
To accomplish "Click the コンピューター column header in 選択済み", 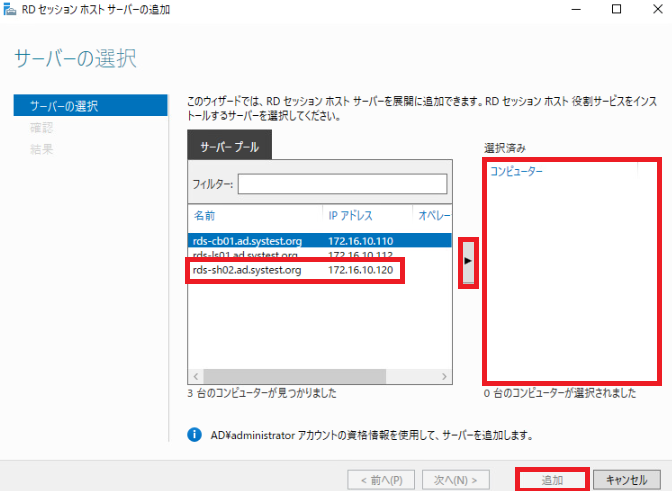I will pyautogui.click(x=516, y=171).
